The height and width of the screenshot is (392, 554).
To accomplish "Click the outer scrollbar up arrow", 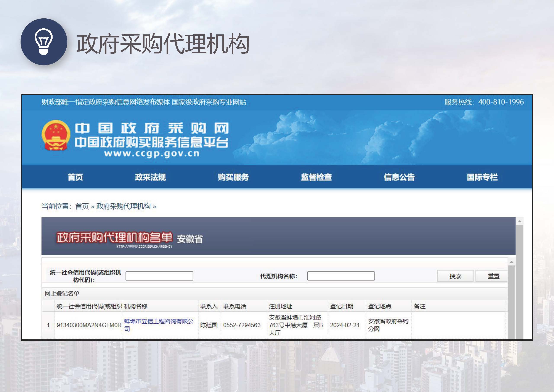I will [x=519, y=221].
